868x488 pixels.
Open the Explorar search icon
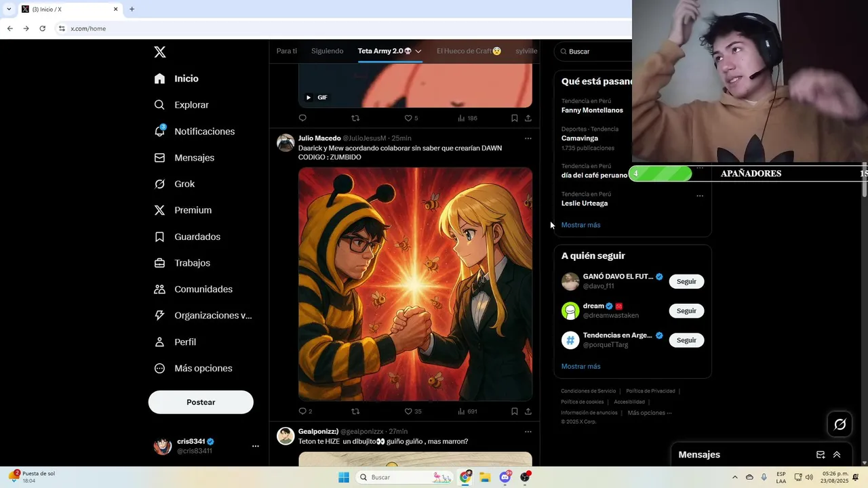pyautogui.click(x=159, y=105)
